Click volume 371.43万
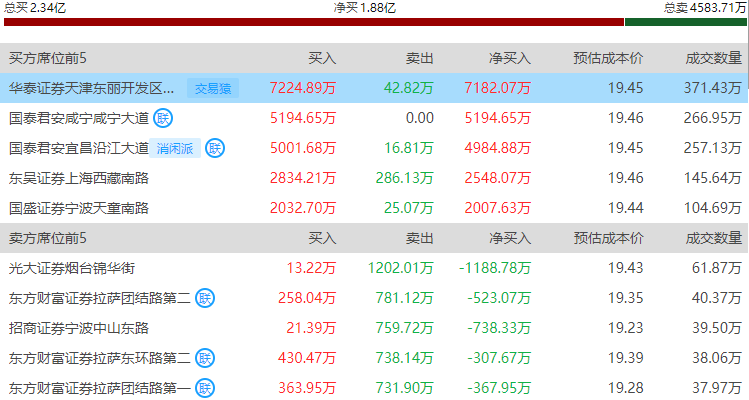The width and height of the screenshot is (749, 400). point(712,88)
